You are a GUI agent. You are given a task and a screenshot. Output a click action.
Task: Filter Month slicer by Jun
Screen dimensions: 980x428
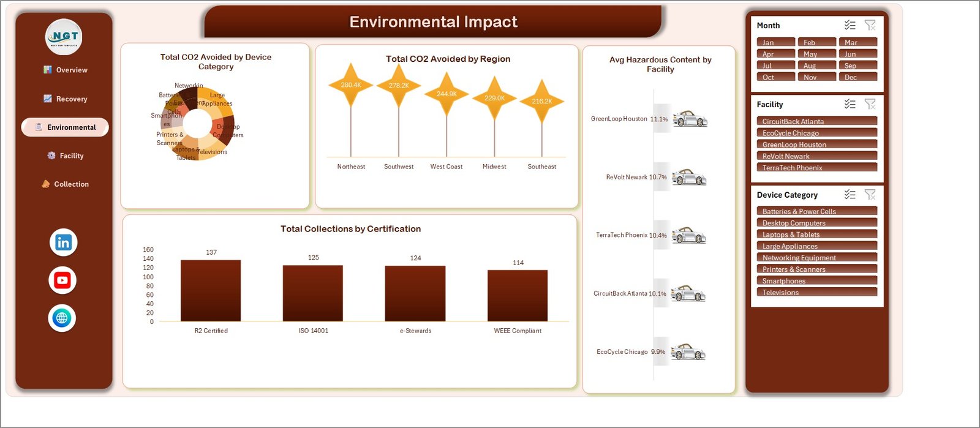pyautogui.click(x=858, y=54)
